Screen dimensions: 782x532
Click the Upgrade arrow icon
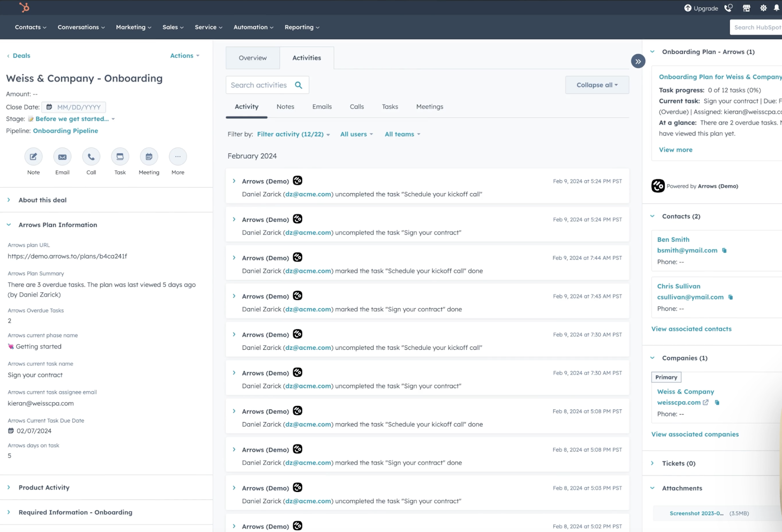click(688, 8)
